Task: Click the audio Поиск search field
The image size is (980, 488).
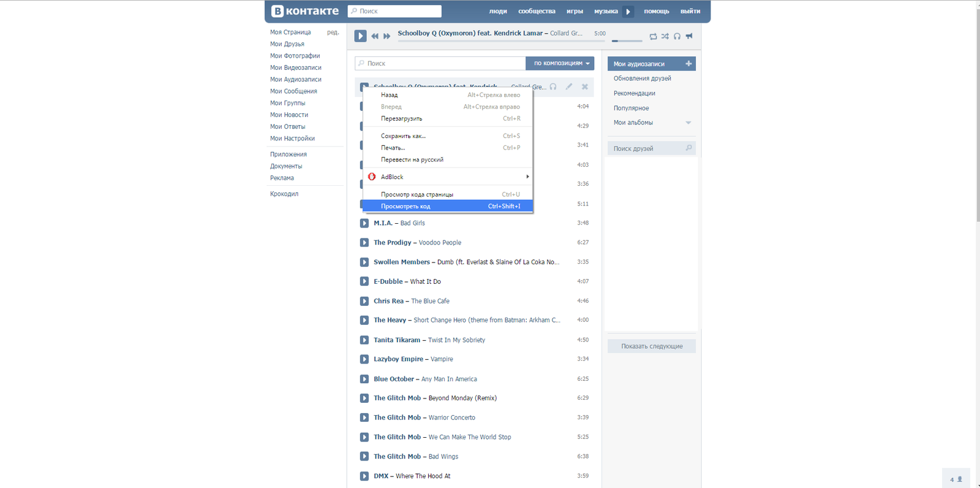Action: pyautogui.click(x=440, y=63)
